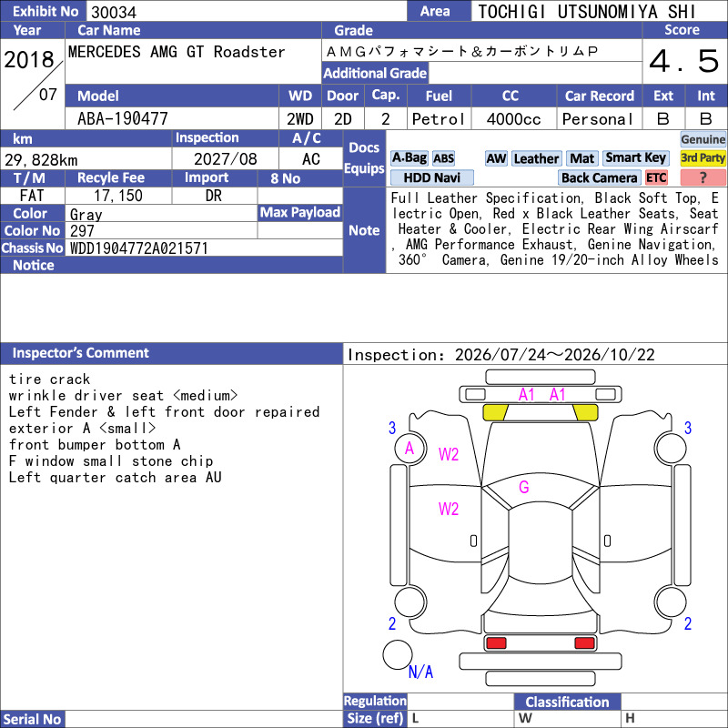Click model code ABA-190477
Screen dimensions: 728x728
pos(123,119)
